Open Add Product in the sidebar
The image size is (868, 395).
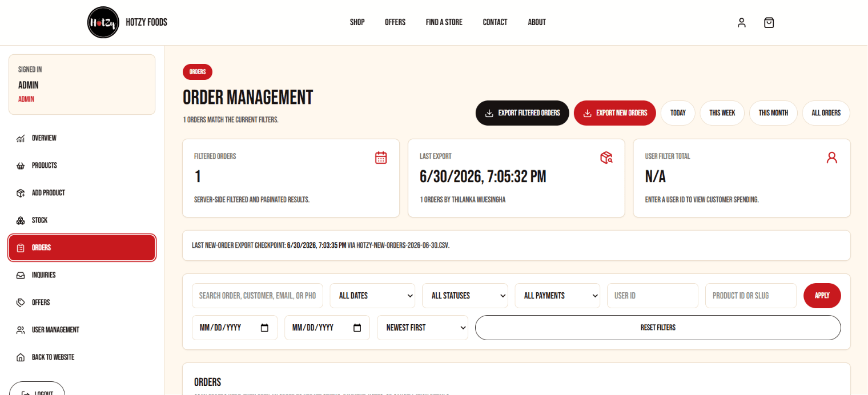pos(82,193)
